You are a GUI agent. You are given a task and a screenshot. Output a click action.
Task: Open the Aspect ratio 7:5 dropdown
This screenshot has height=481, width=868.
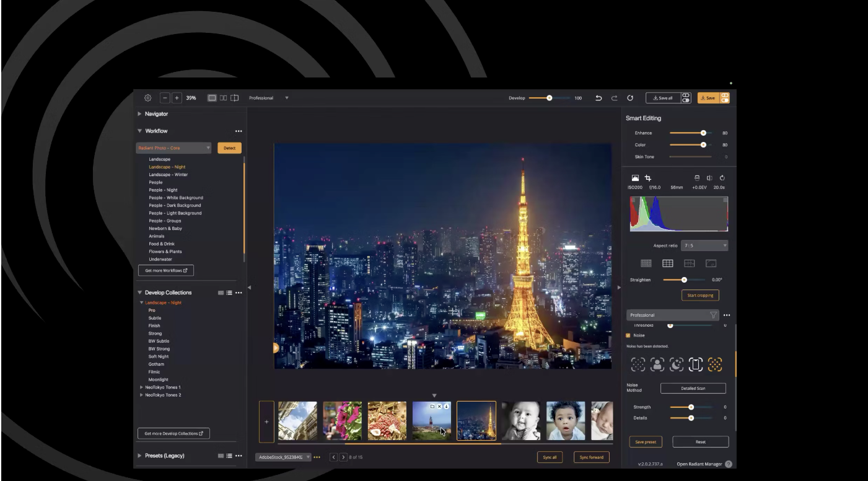(x=704, y=245)
